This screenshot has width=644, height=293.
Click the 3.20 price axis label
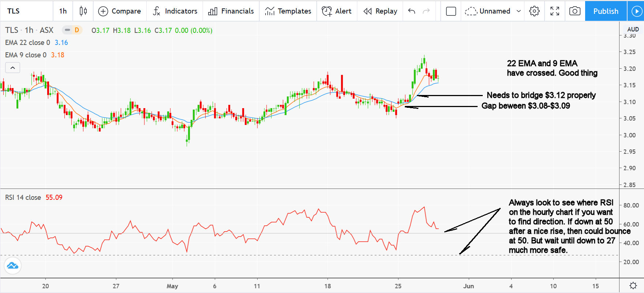(x=630, y=69)
